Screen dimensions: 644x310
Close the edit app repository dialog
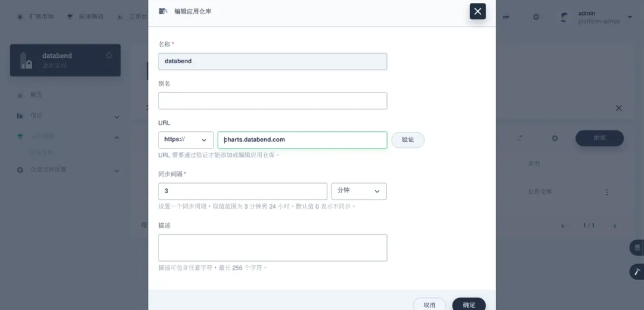coord(478,11)
